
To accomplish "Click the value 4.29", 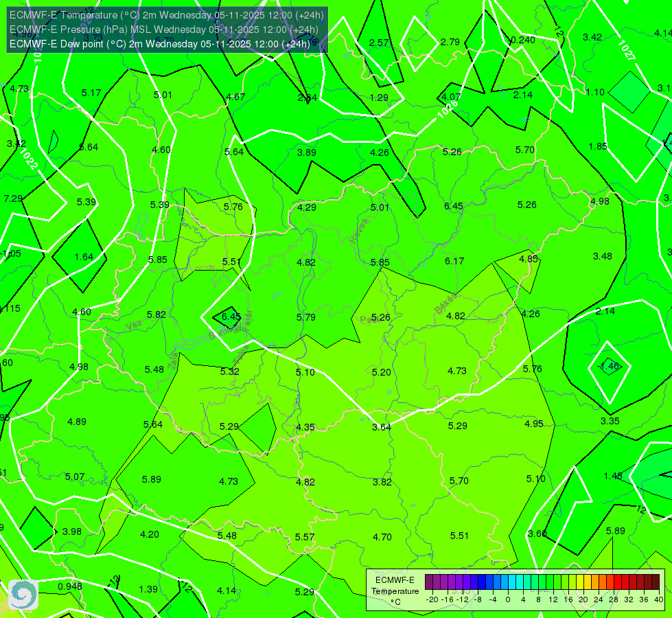I will point(307,207).
